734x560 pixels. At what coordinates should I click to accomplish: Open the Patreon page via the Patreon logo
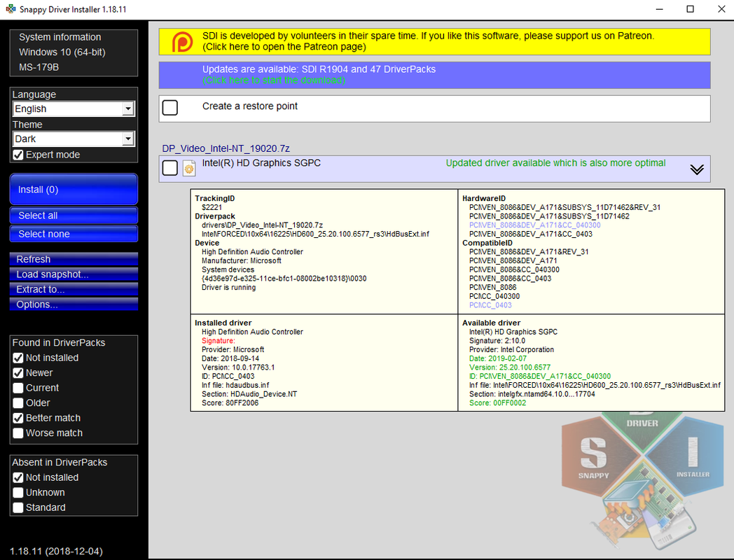pyautogui.click(x=182, y=42)
